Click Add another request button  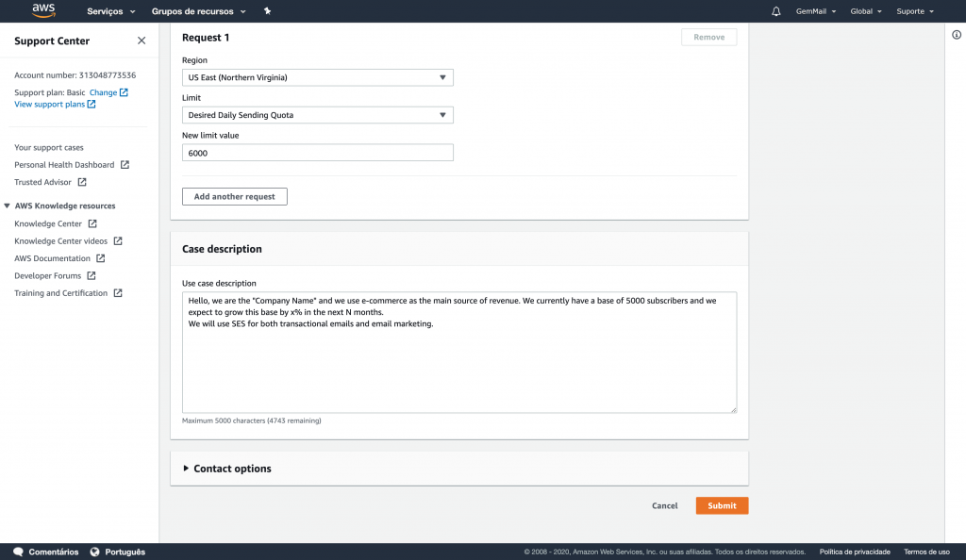pyautogui.click(x=235, y=197)
